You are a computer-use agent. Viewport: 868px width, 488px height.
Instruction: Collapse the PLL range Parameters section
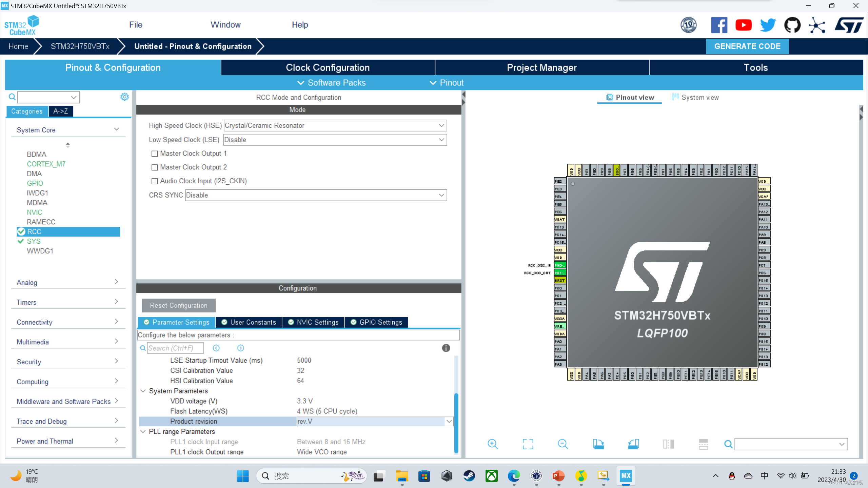point(143,431)
